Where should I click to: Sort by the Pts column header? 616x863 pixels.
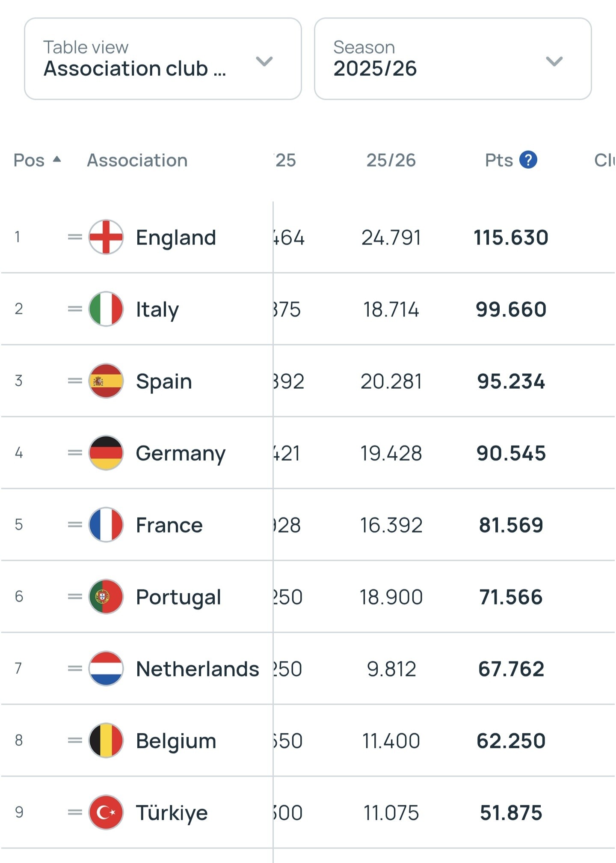point(499,160)
